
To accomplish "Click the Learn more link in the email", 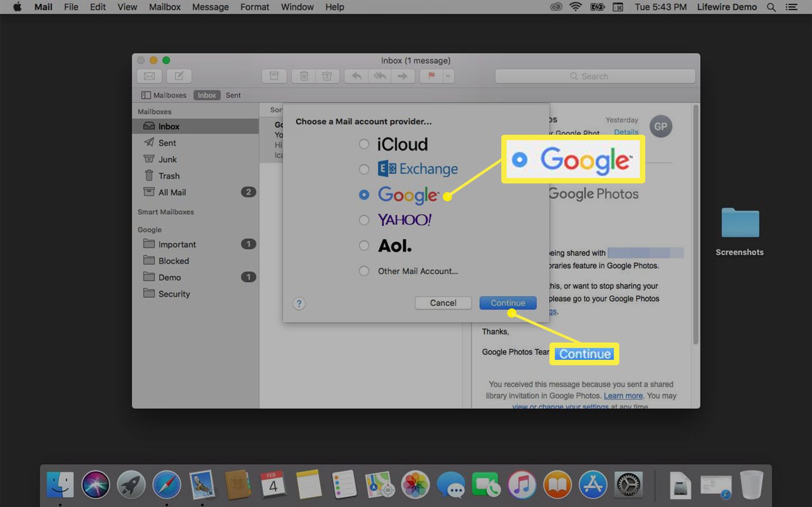I will 623,396.
